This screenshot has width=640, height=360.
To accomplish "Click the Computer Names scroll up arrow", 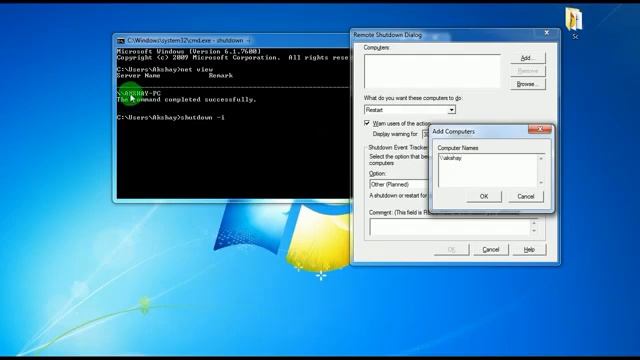I will pos(541,158).
